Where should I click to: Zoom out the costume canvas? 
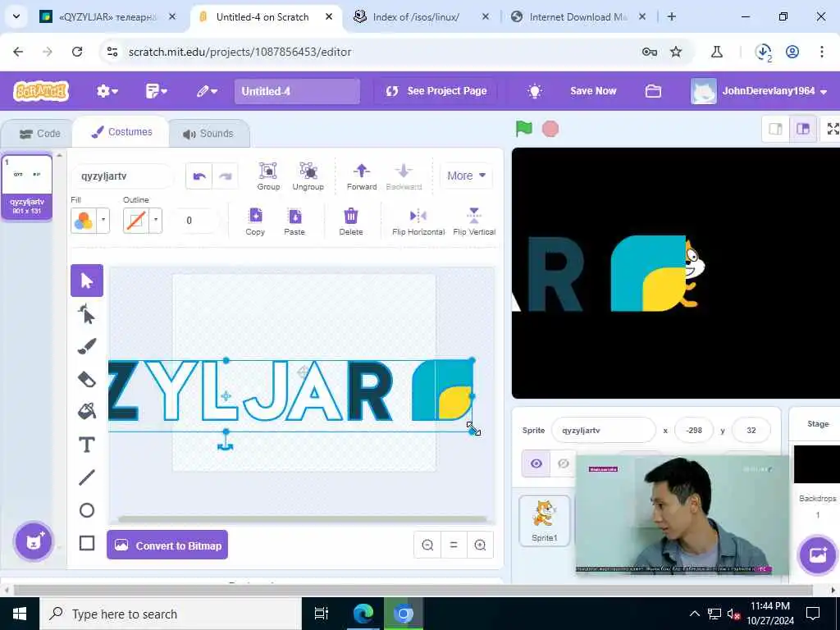pyautogui.click(x=427, y=545)
